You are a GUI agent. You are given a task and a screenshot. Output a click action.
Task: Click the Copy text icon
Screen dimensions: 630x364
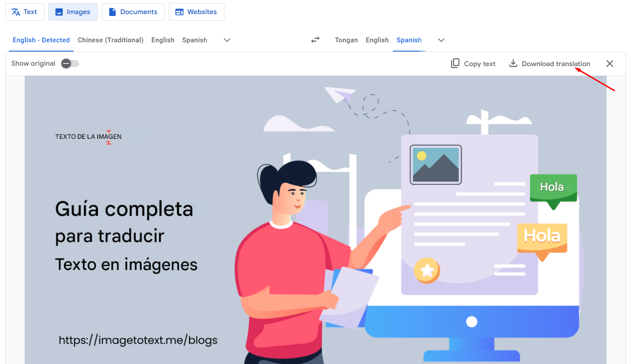(x=455, y=63)
